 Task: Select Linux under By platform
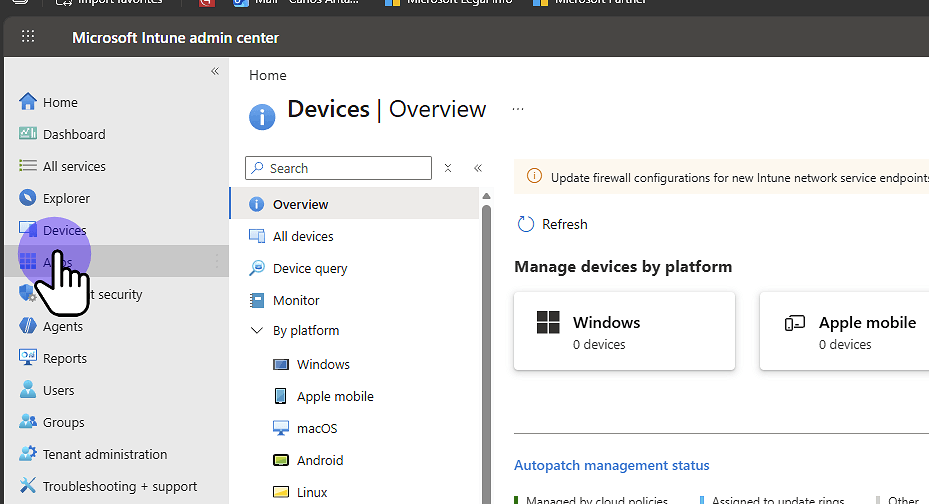[x=312, y=492]
